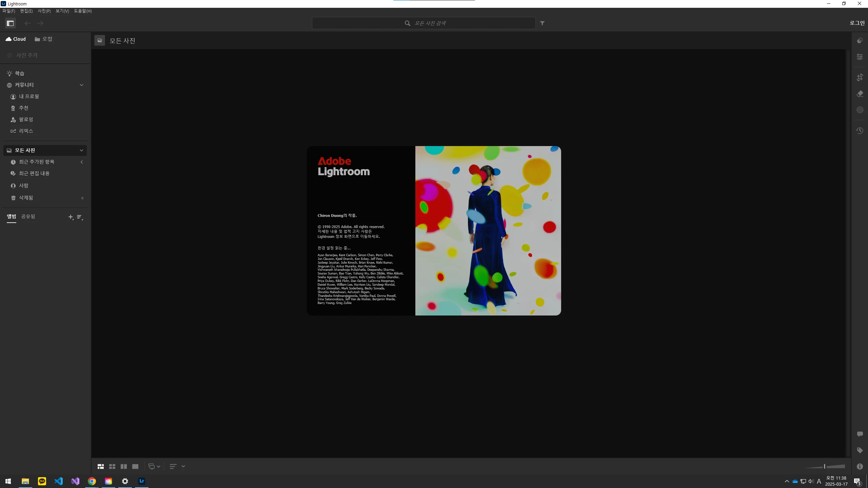The height and width of the screenshot is (488, 868).
Task: Select the Healing eraser tool
Action: 860,94
